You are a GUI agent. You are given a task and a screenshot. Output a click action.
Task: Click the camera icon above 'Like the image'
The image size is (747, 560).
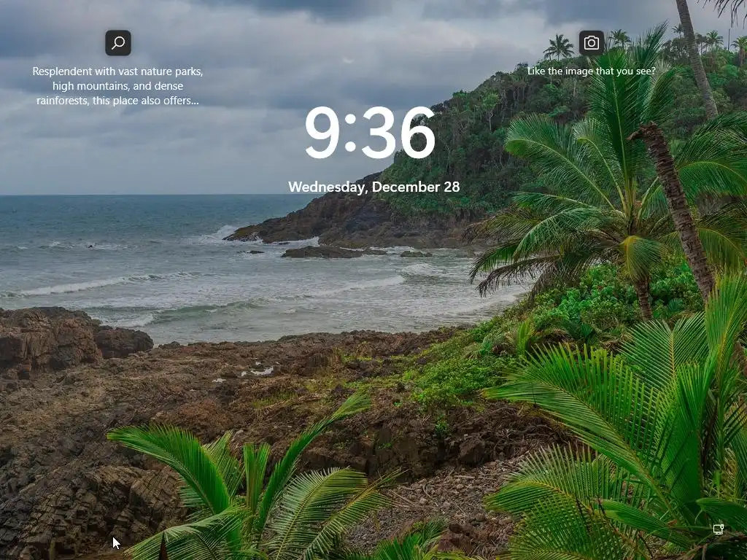point(591,43)
